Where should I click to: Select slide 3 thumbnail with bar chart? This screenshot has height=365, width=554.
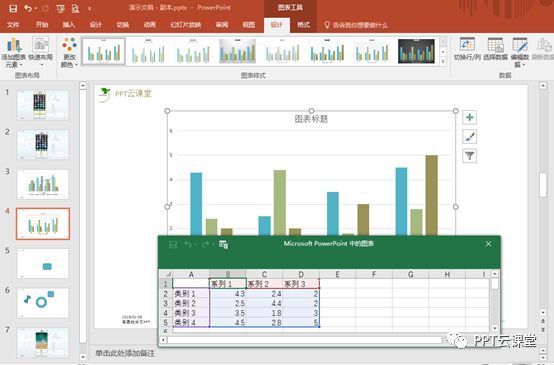[x=43, y=184]
